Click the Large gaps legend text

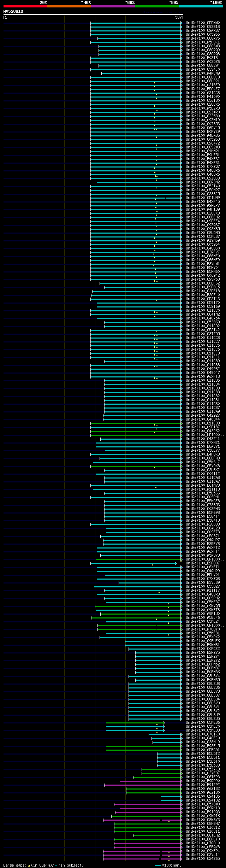point(43,865)
